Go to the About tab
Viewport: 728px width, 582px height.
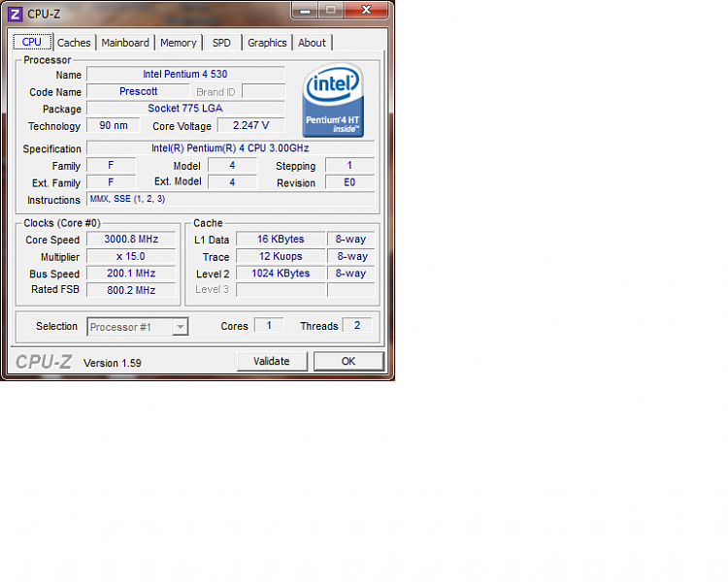312,43
